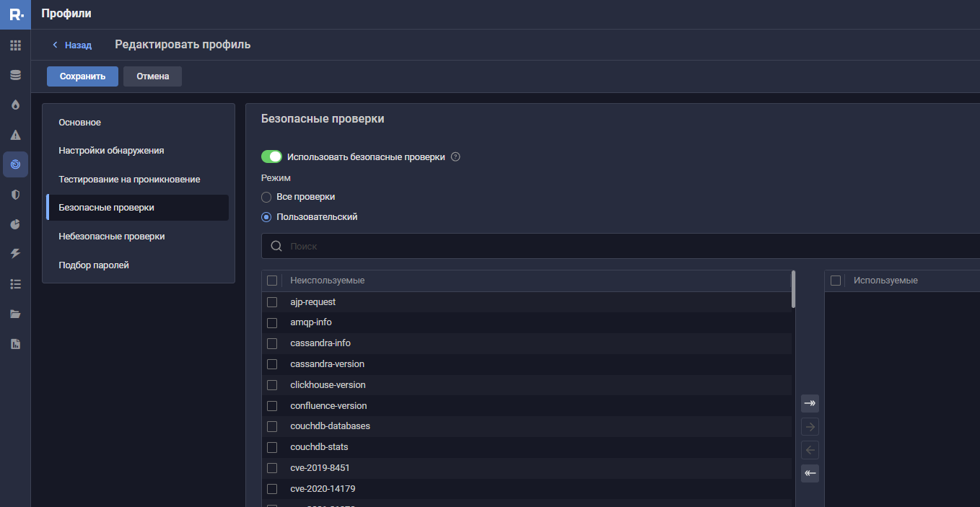
Task: Click the shield icon in sidebar
Action: pyautogui.click(x=15, y=195)
